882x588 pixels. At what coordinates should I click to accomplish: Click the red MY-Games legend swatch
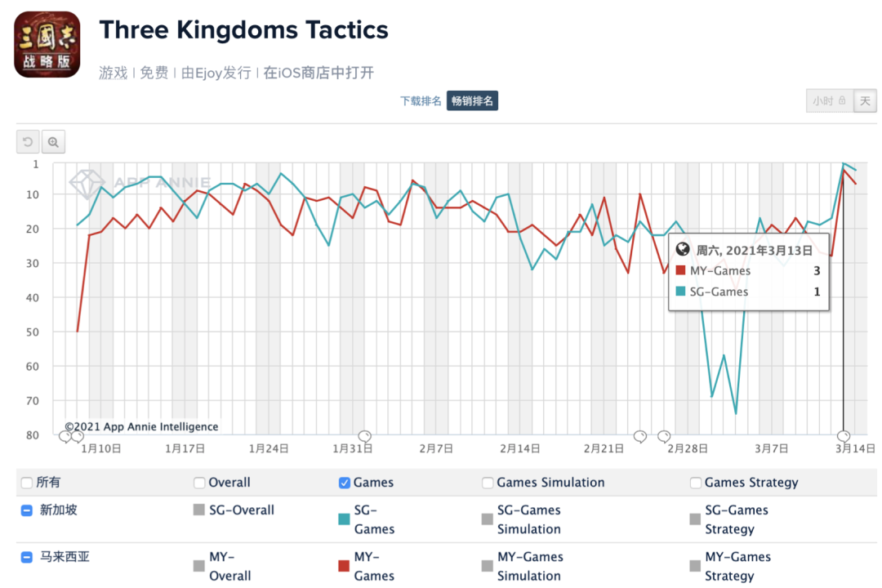[344, 566]
